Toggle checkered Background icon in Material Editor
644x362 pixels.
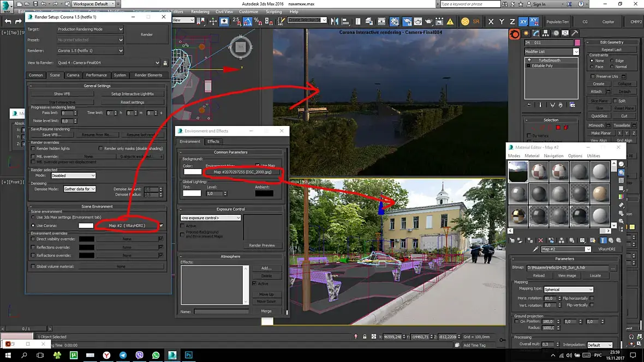621,180
